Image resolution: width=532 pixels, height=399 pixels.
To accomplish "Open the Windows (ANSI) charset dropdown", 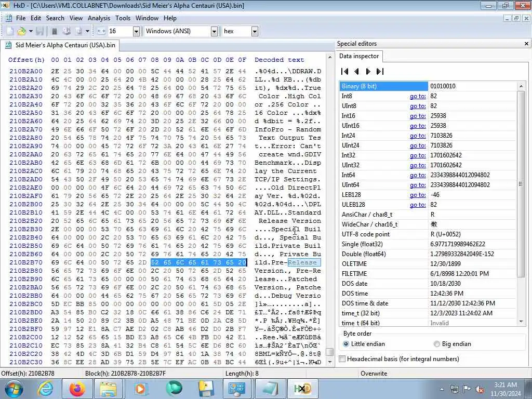I will click(214, 31).
